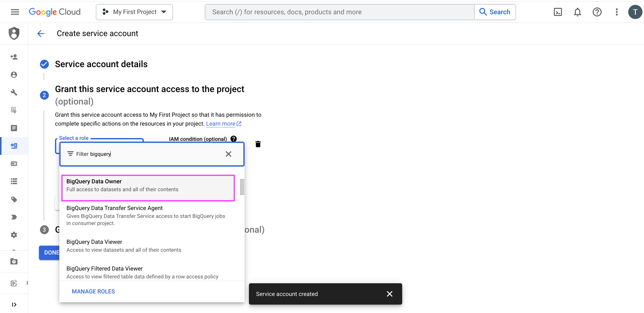Open the Settings gear sidebar icon
The width and height of the screenshot is (644, 313).
tap(14, 235)
